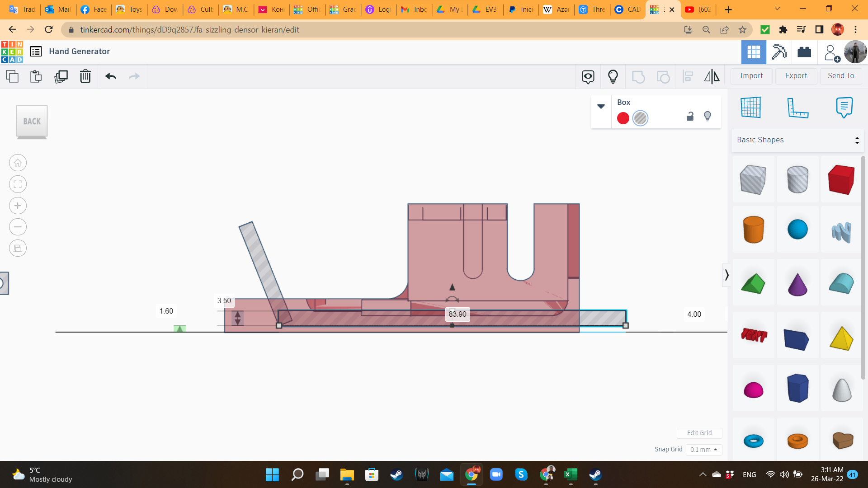Open the Workplane tool

click(750, 108)
